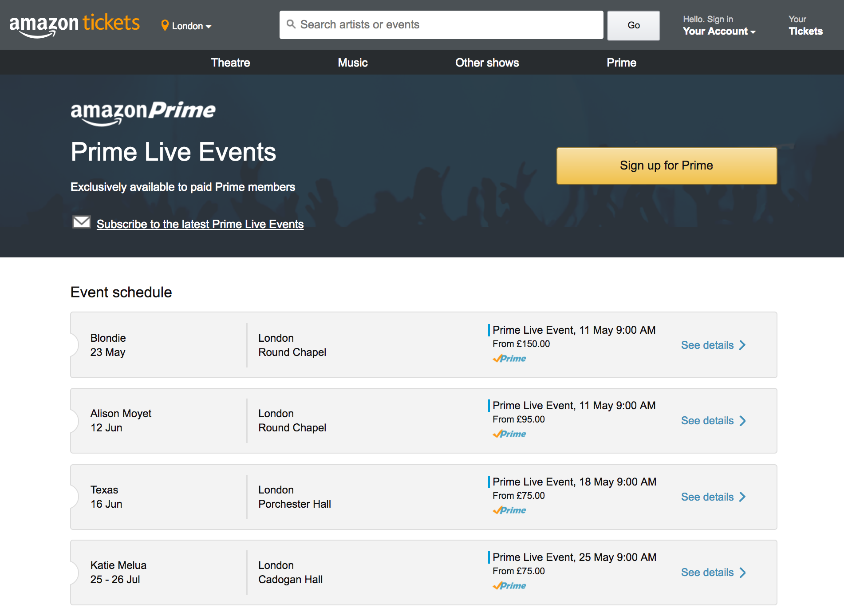The height and width of the screenshot is (616, 844).
Task: Click Hello. Sign in text
Action: [708, 19]
